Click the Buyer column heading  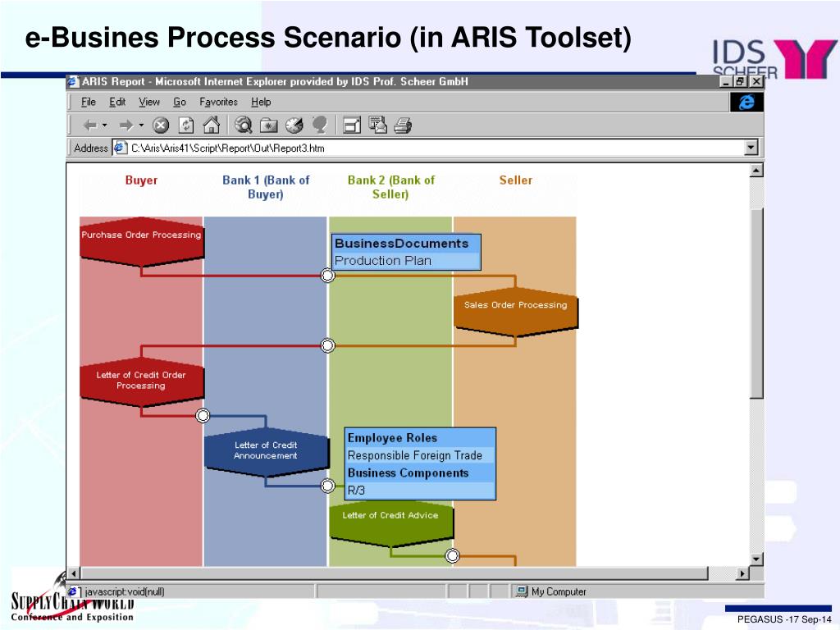tap(141, 180)
